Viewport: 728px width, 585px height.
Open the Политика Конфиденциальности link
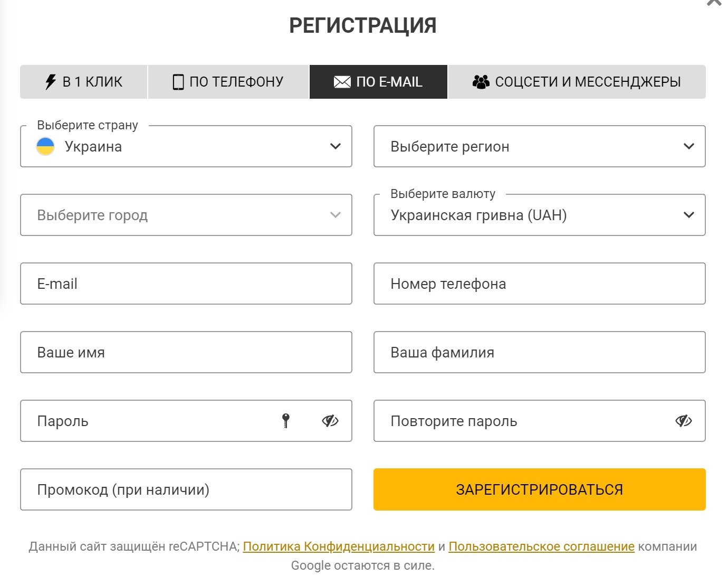339,546
